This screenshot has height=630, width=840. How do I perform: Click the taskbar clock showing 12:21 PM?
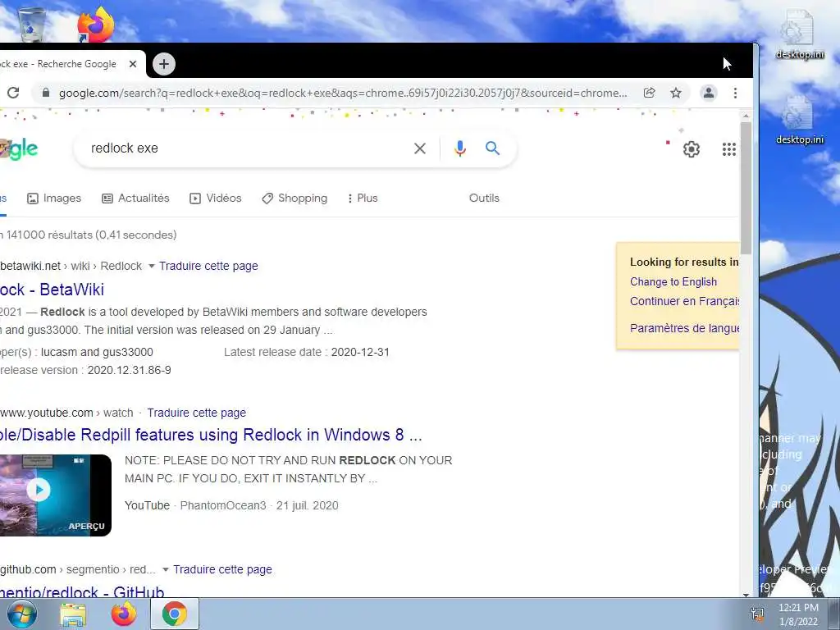coord(798,614)
